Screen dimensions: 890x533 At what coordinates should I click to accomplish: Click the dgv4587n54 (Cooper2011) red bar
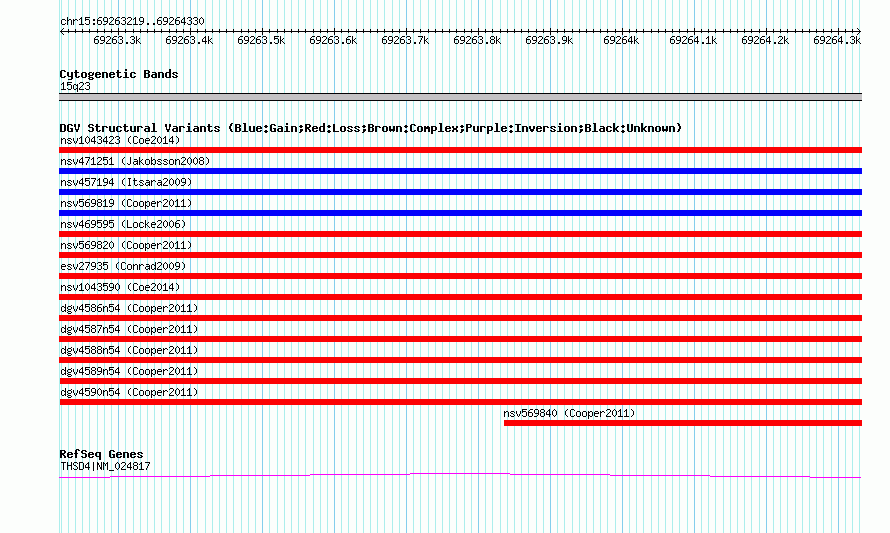[x=460, y=339]
